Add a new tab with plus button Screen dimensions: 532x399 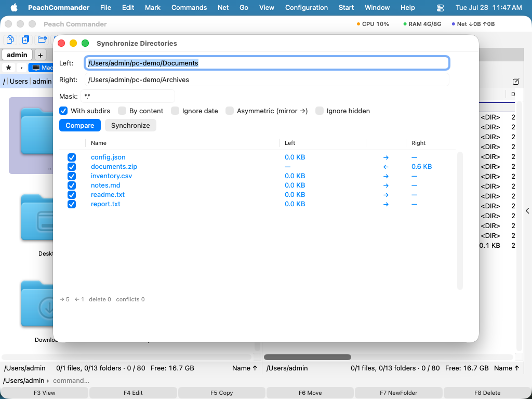(x=40, y=55)
